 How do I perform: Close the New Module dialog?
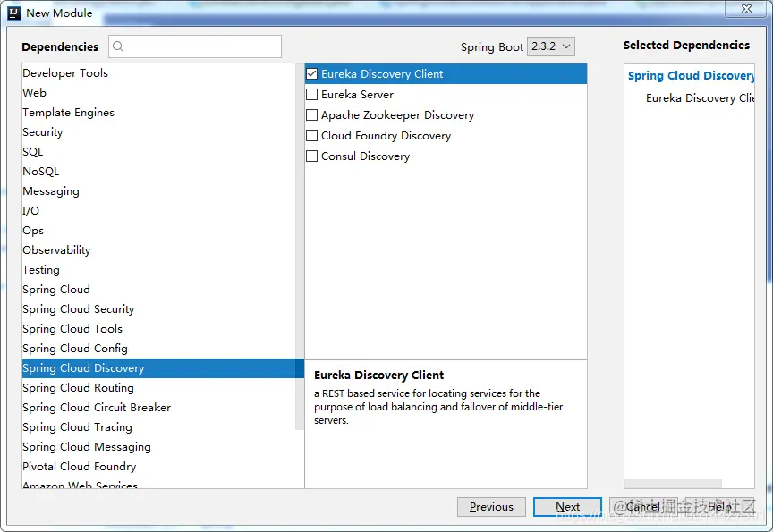746,9
